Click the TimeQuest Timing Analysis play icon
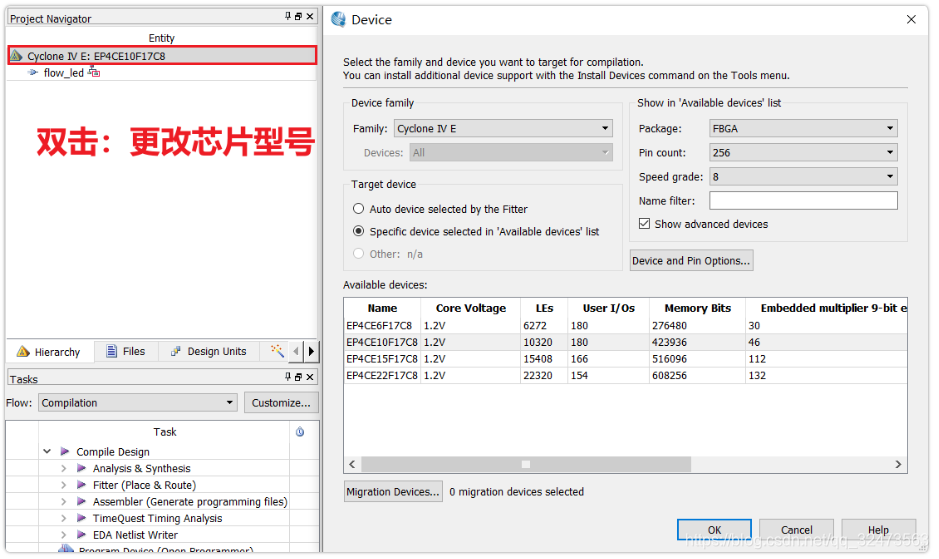This screenshot has width=939, height=559. click(x=82, y=518)
